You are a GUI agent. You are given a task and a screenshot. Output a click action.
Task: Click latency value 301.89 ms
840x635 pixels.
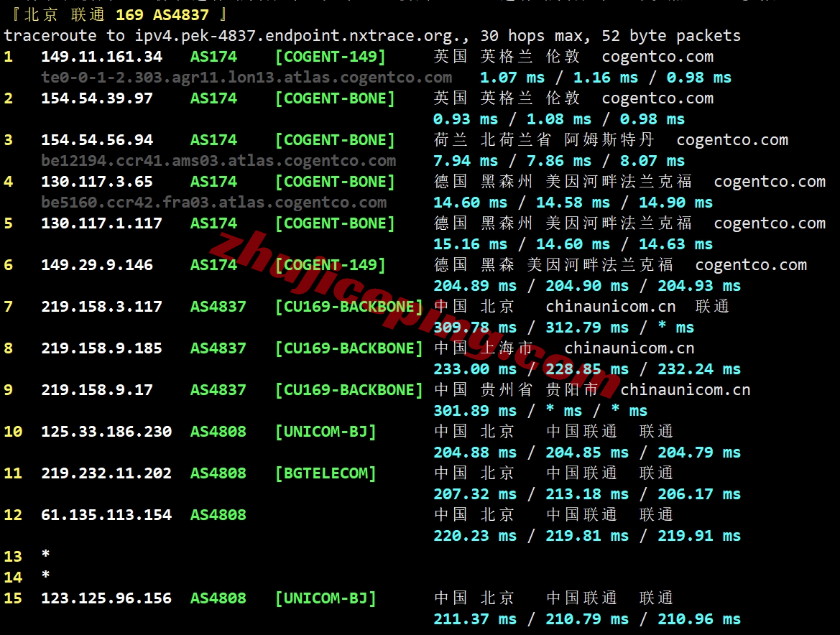475,411
